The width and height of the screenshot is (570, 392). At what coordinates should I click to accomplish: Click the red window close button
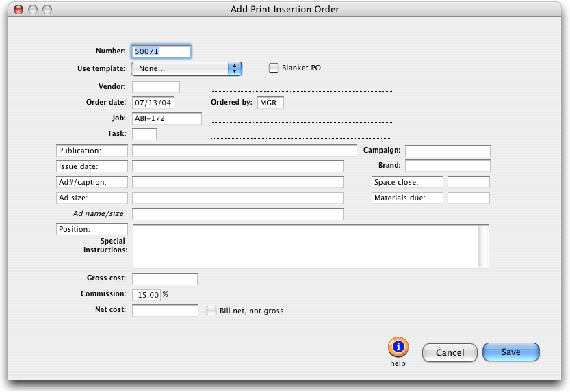pyautogui.click(x=18, y=10)
